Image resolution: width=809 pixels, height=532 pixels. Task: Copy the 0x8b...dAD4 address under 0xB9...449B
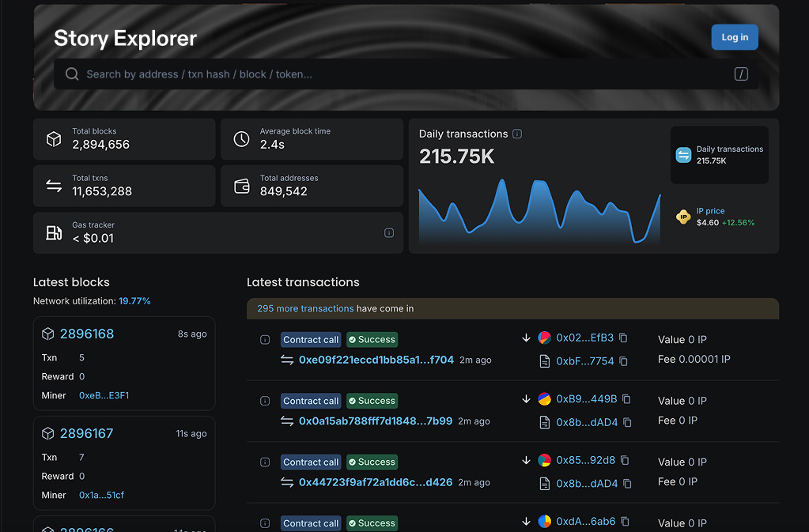627,422
